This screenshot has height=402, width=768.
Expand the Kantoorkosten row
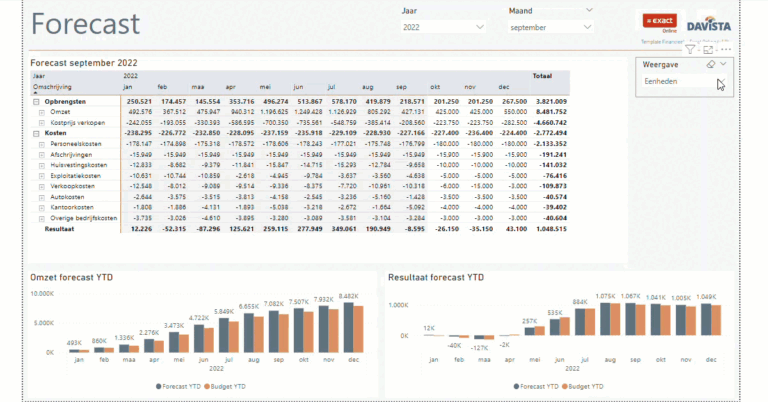42,208
